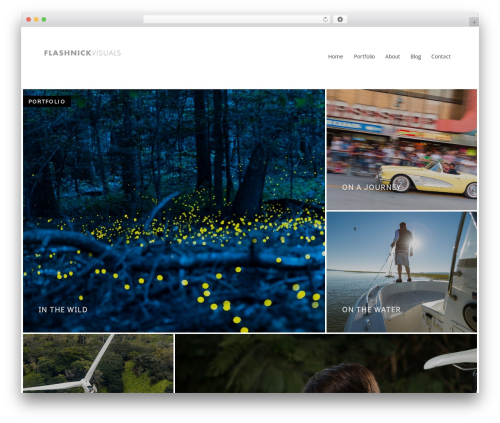Open a new tab with plus button

(x=474, y=22)
